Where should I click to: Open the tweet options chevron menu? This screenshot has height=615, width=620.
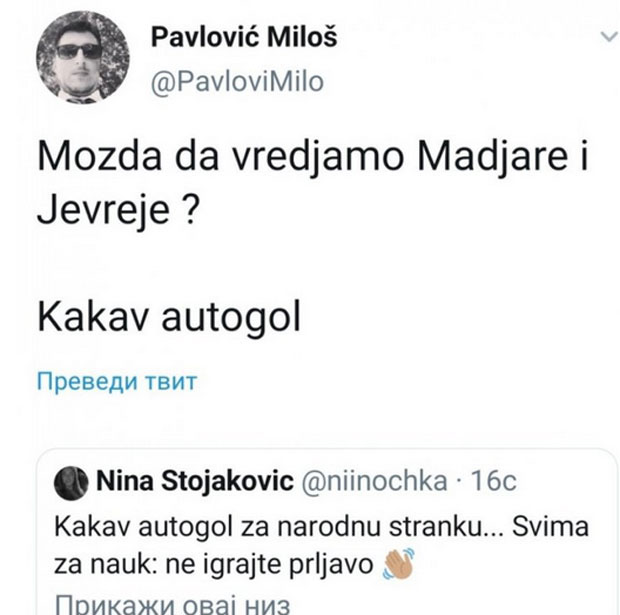pyautogui.click(x=607, y=37)
